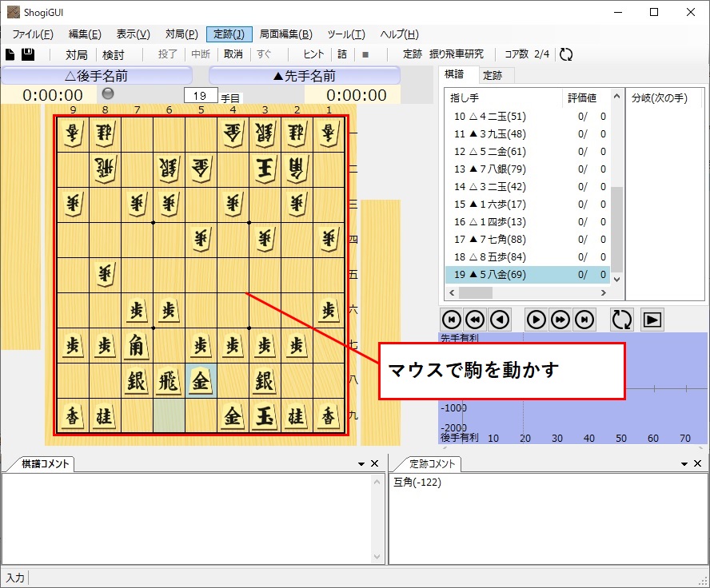This screenshot has width=710, height=588.
Task: Select the black 玉 king on 3九
Action: 265,416
